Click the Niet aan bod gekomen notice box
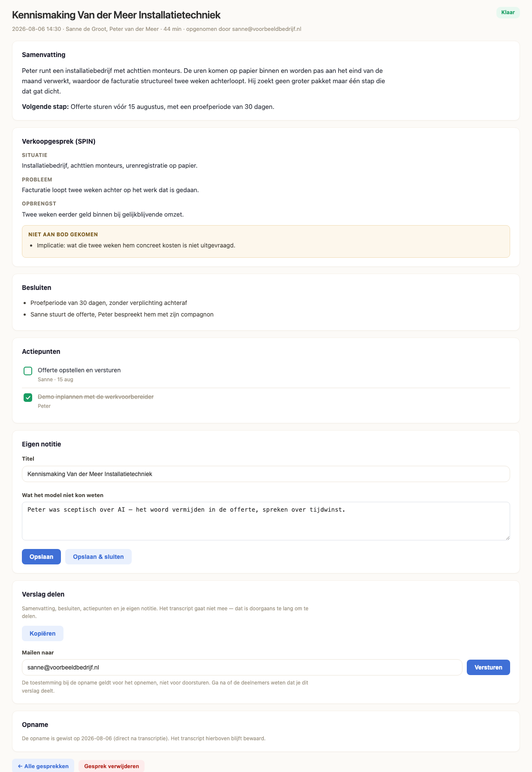The width and height of the screenshot is (532, 772). click(x=266, y=241)
